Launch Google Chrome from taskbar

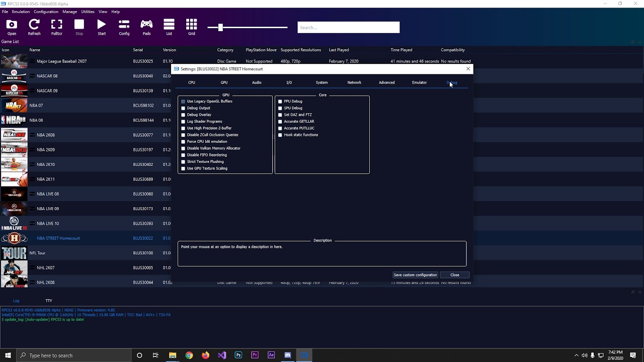pos(189,355)
